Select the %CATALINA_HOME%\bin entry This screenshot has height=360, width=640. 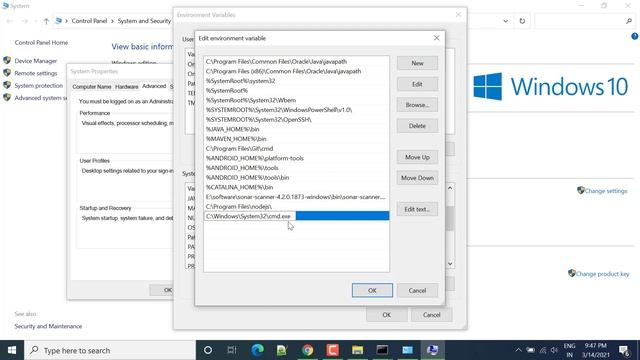click(296, 187)
